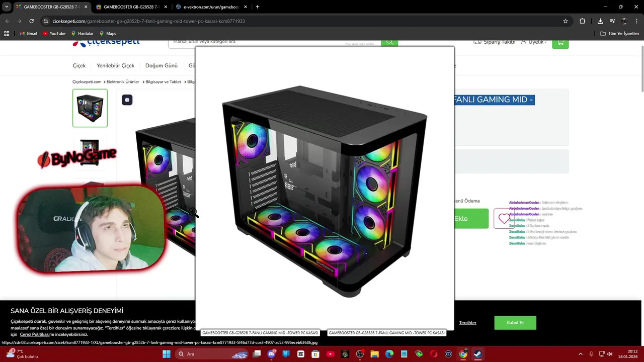Open Sipariş Takibi order tracking
This screenshot has width=644, height=362.
(495, 42)
